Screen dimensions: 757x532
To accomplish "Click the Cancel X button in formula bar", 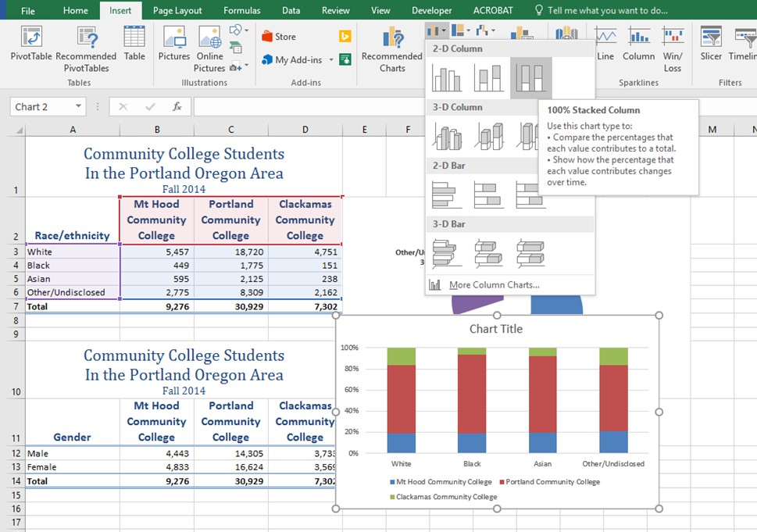I will tap(123, 107).
